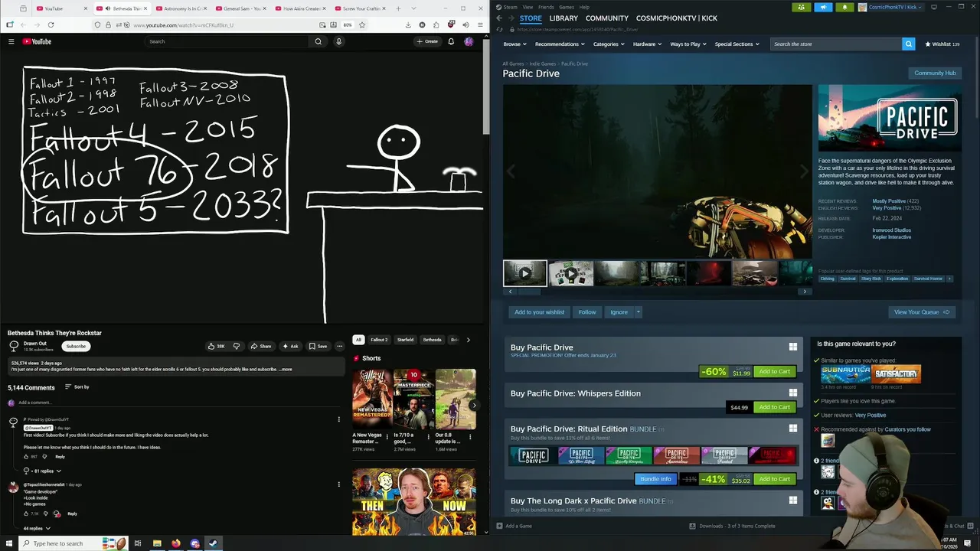Open File Explorer from the taskbar
The width and height of the screenshot is (980, 551).
coord(157,543)
